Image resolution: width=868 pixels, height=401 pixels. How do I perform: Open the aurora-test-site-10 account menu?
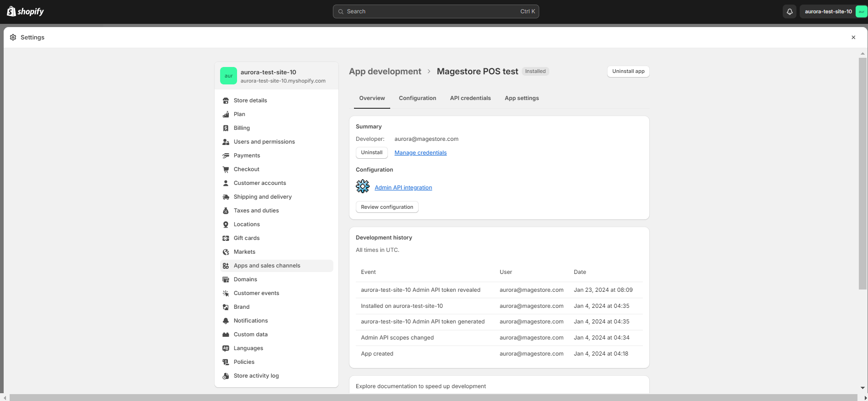[x=833, y=11]
